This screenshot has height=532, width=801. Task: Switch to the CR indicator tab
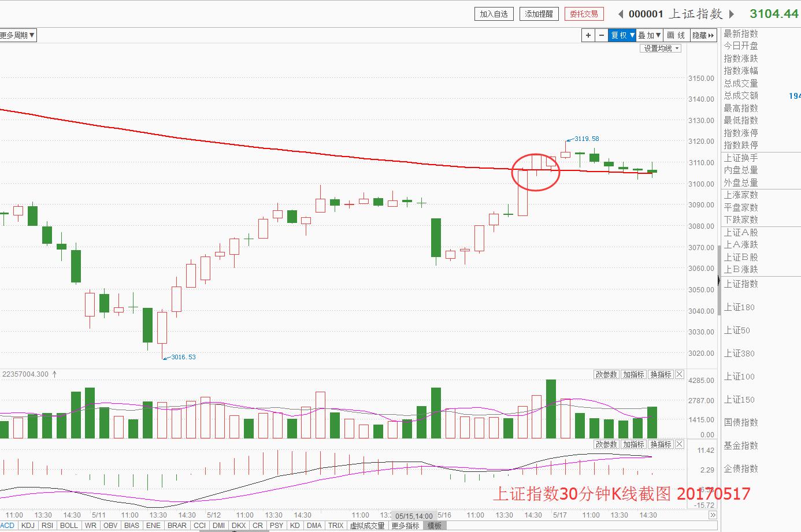[x=258, y=526]
